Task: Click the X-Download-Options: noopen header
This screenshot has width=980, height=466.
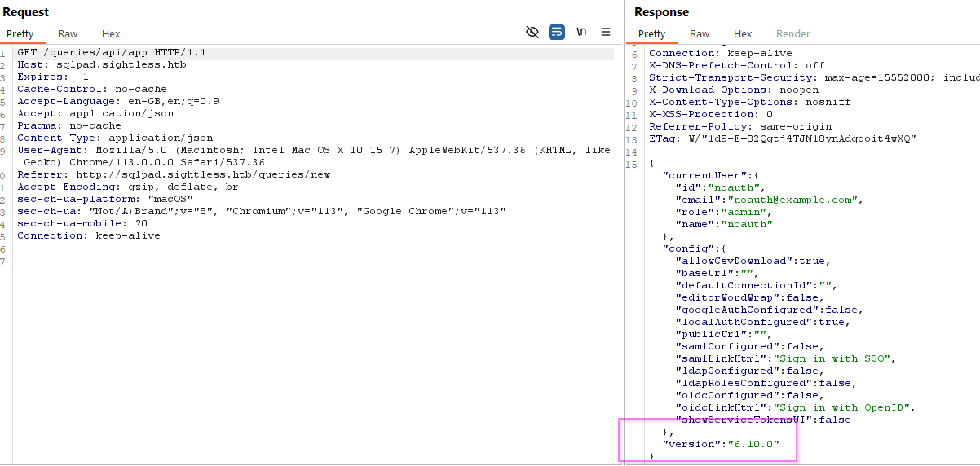Action: coord(734,90)
